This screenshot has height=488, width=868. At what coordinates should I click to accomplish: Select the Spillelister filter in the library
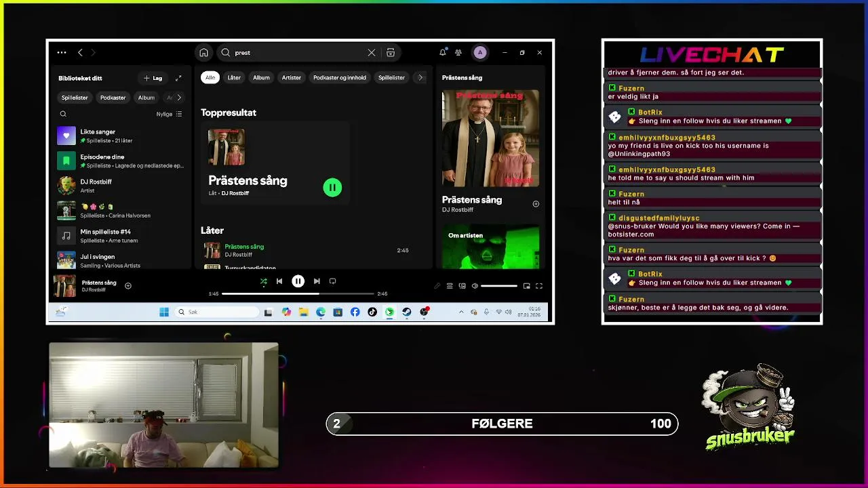[75, 98]
